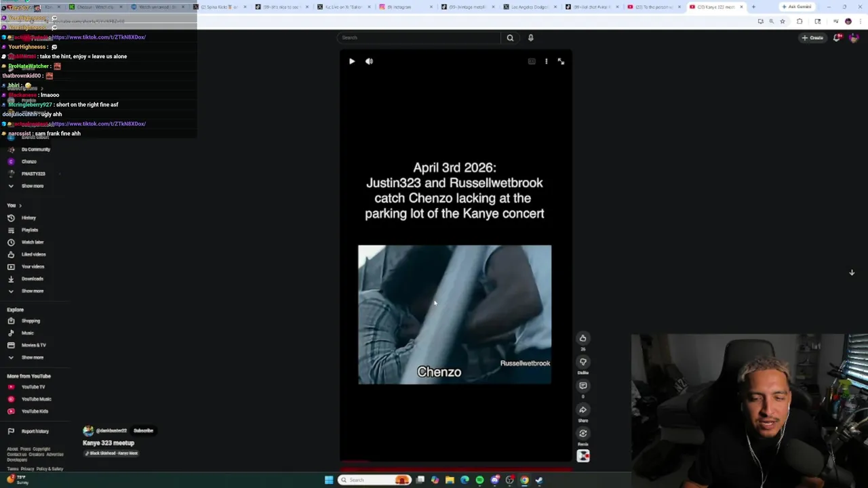Viewport: 868px width, 488px height.
Task: Go to next Short arrow
Action: 852,272
